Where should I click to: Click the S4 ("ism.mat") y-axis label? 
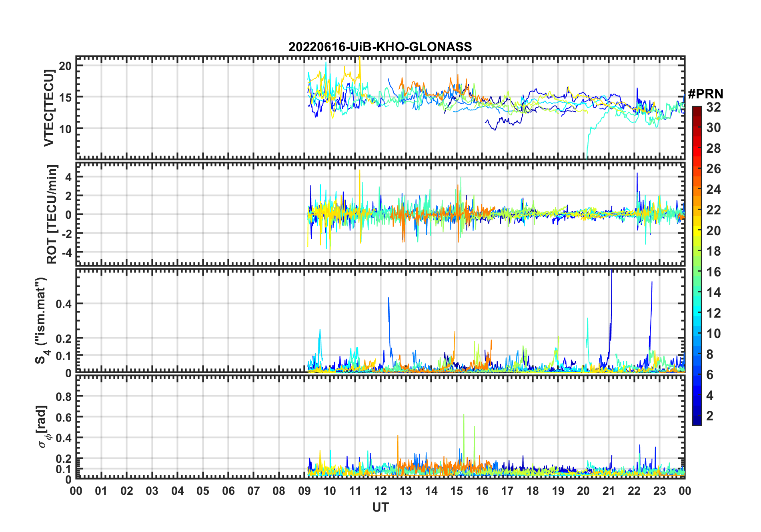[42, 320]
